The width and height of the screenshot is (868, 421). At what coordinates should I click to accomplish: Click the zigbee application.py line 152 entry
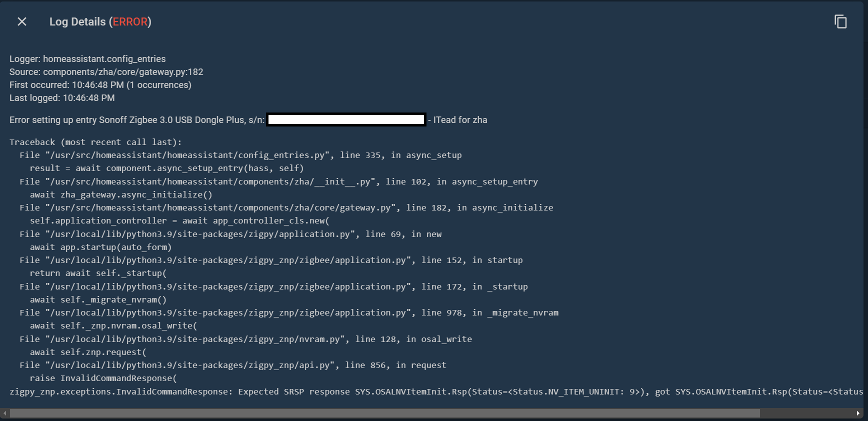tap(270, 260)
